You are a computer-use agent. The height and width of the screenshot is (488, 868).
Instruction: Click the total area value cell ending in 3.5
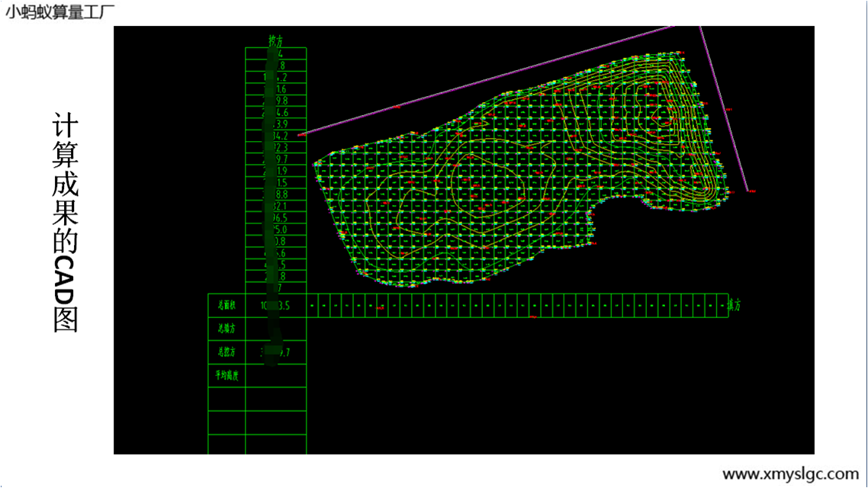pyautogui.click(x=276, y=306)
